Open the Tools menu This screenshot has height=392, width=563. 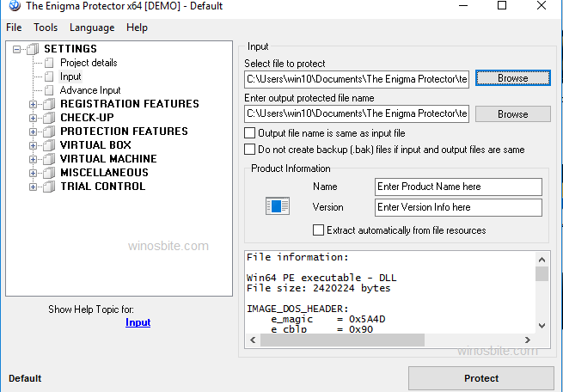[x=46, y=28]
